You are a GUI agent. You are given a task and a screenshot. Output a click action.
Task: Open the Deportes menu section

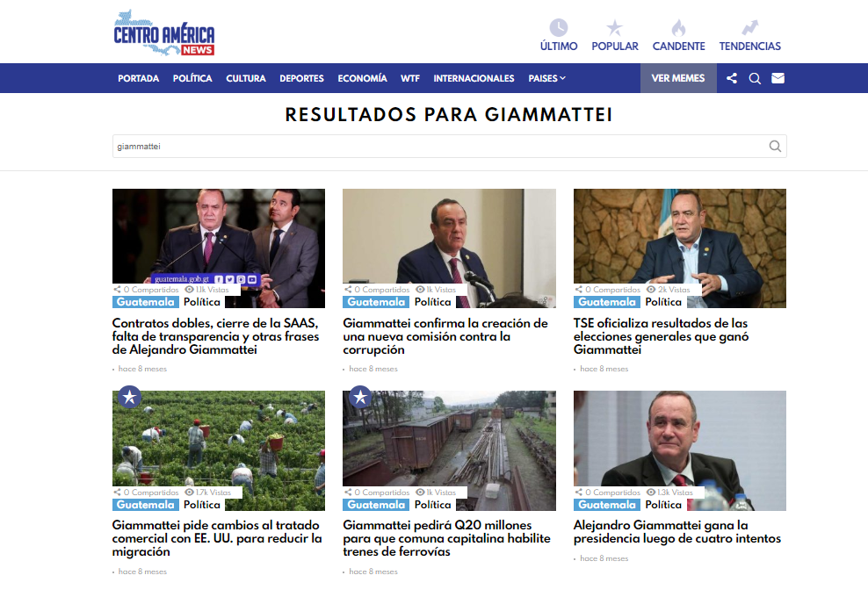pyautogui.click(x=301, y=78)
